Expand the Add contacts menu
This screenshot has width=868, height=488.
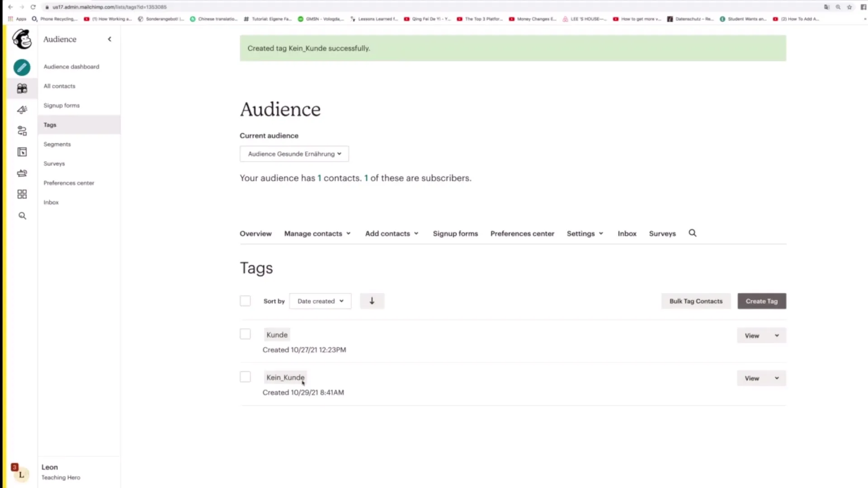[392, 234]
